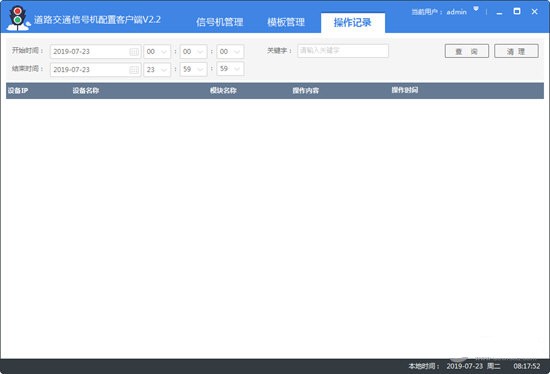Switch to 信号机管理 tab
The width and height of the screenshot is (550, 374).
click(x=220, y=22)
